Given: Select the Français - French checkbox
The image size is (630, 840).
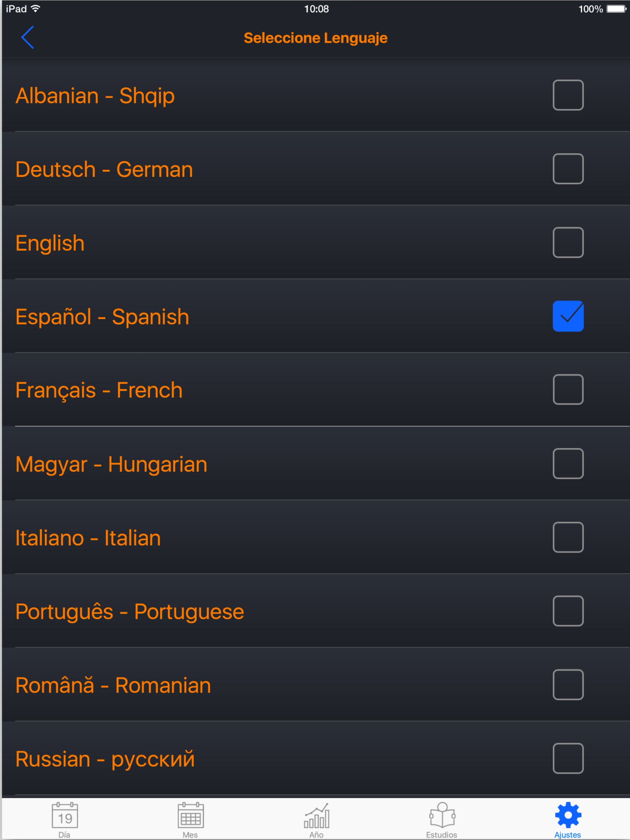Looking at the screenshot, I should point(568,390).
